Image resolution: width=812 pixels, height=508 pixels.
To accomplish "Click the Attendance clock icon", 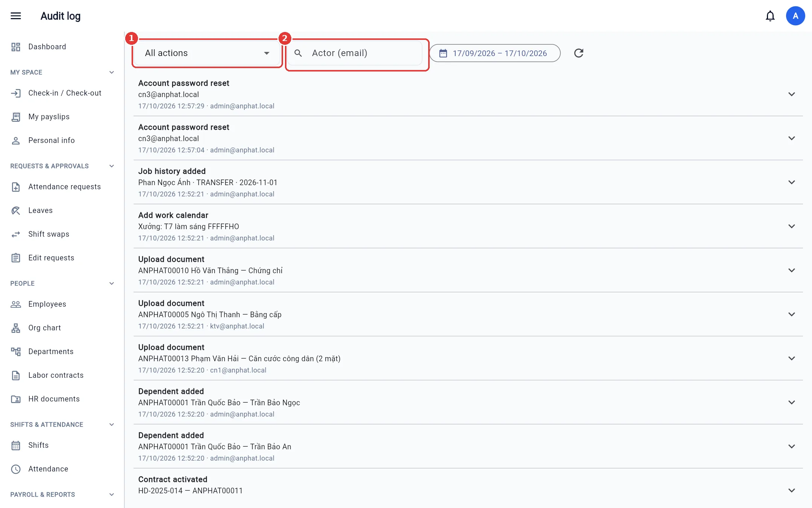I will point(16,469).
